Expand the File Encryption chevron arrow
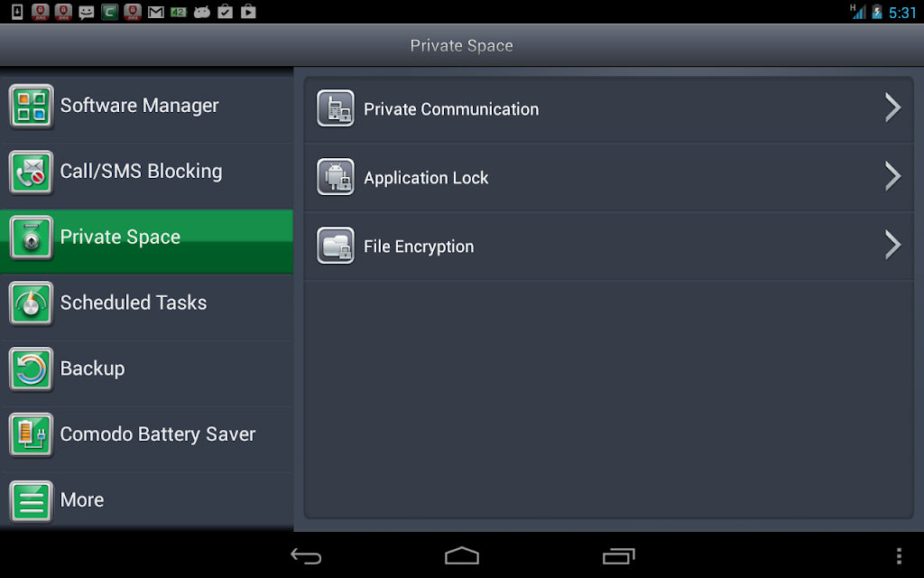The height and width of the screenshot is (578, 924). (x=892, y=245)
